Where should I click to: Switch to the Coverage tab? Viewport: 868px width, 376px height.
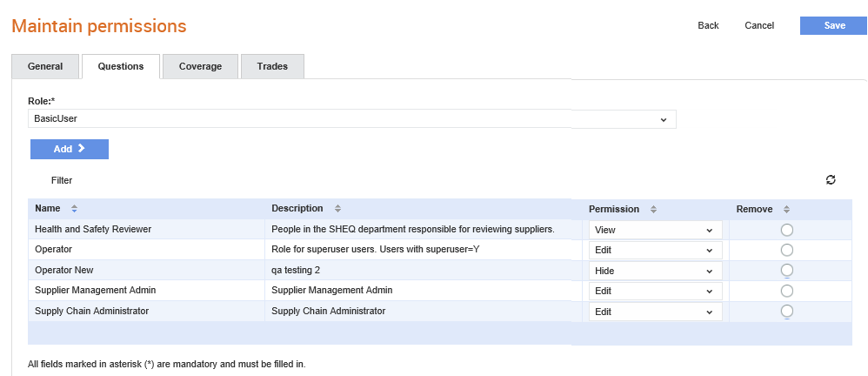coord(200,66)
